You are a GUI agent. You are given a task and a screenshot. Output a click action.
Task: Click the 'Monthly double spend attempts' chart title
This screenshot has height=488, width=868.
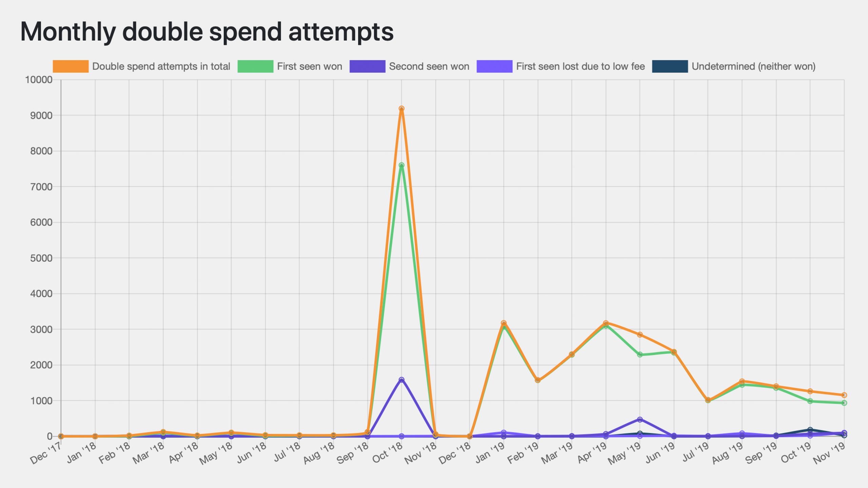tap(207, 32)
